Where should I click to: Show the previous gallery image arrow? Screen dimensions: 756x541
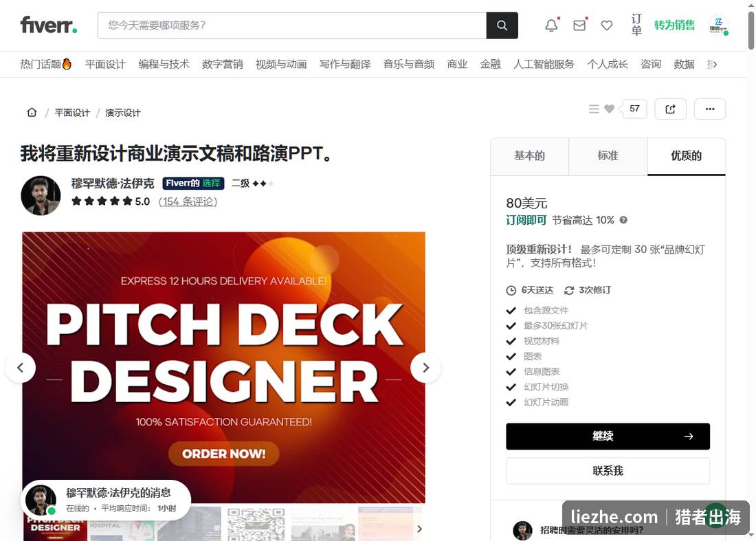(20, 368)
